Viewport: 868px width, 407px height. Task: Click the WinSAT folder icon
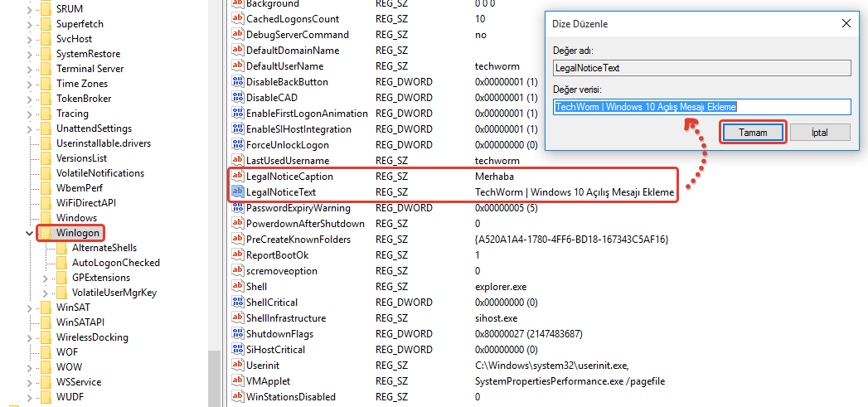pyautogui.click(x=46, y=308)
